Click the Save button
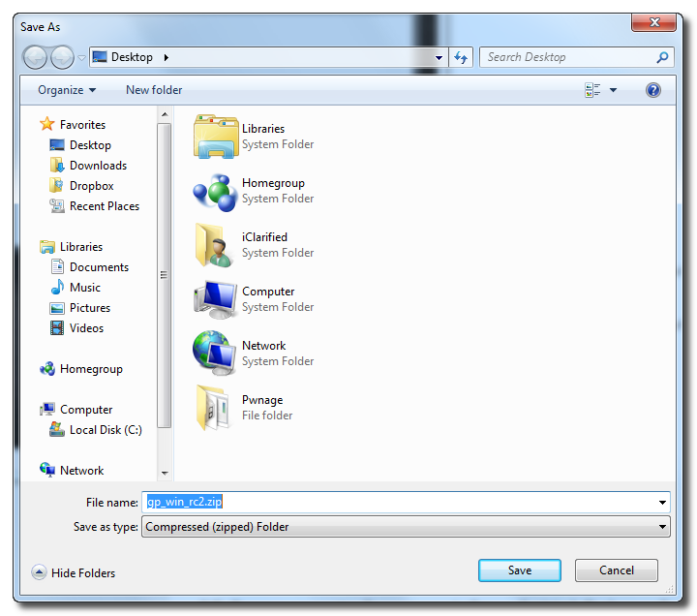This screenshot has height=616, width=697. pos(520,570)
